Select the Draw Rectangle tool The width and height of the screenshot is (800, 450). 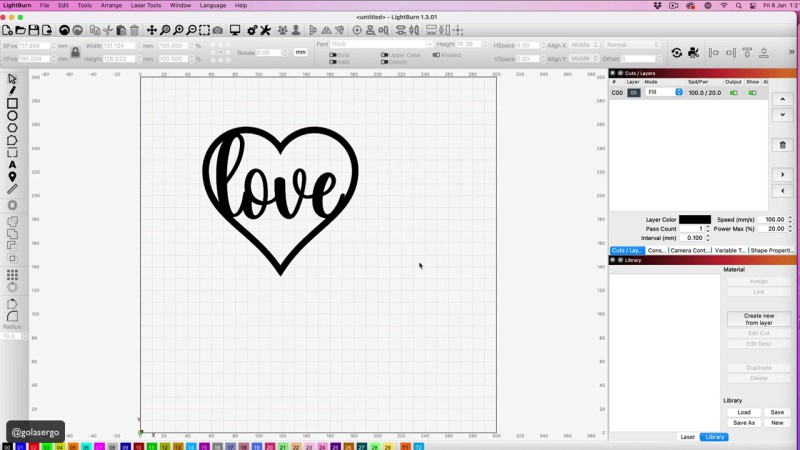[13, 103]
